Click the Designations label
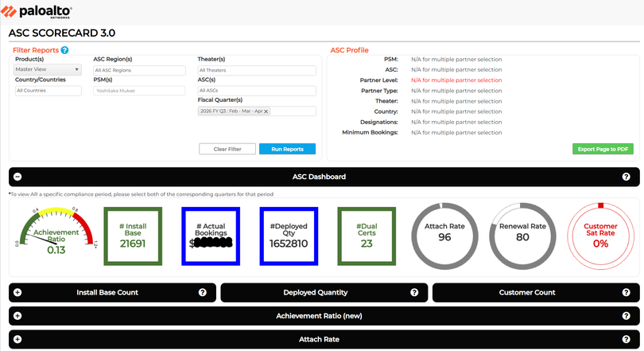Screen dimensions: 644x351 pos(378,122)
